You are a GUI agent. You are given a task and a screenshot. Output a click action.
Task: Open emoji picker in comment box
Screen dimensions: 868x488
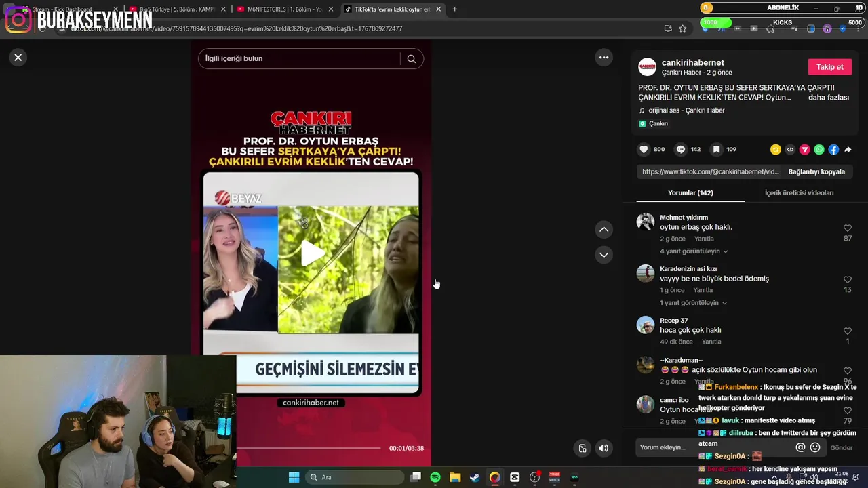point(815,447)
